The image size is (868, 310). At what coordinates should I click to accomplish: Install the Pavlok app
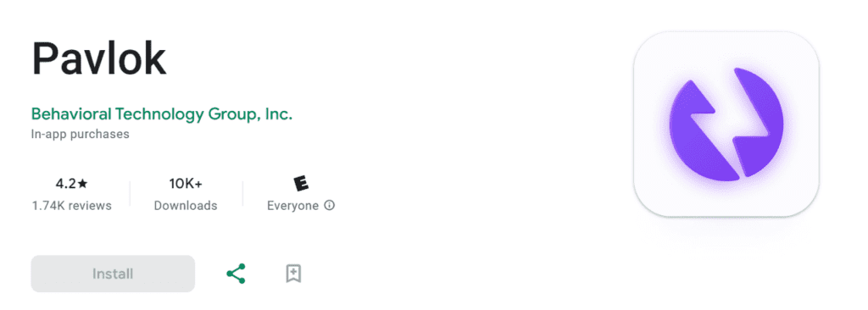pos(113,274)
